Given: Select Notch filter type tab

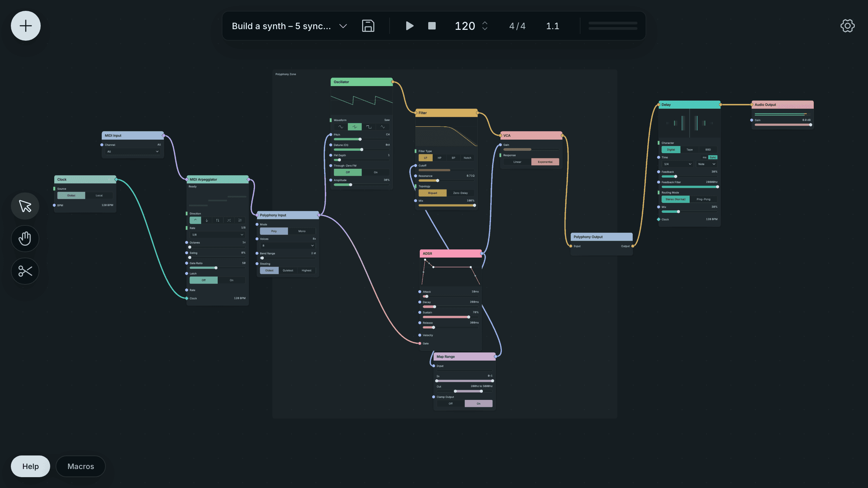Looking at the screenshot, I should tap(468, 158).
